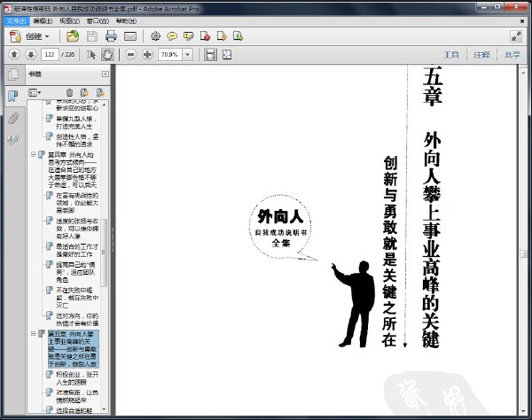Open the attachments paperclip panel
532x420 pixels.
click(x=13, y=118)
